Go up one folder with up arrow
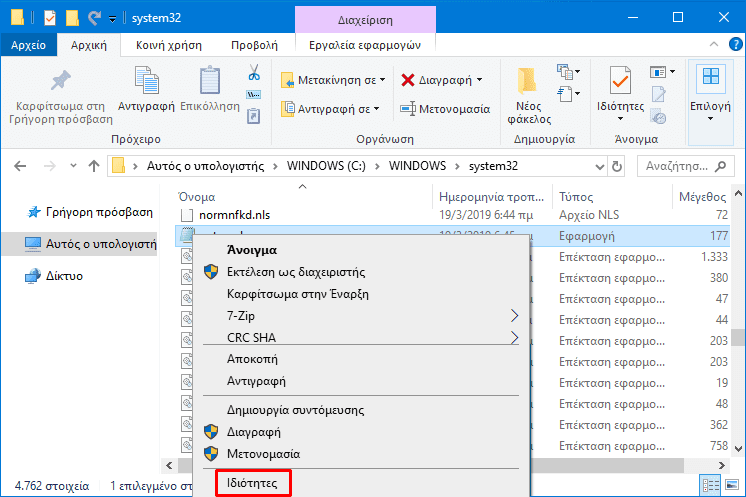The height and width of the screenshot is (497, 746). [x=93, y=165]
